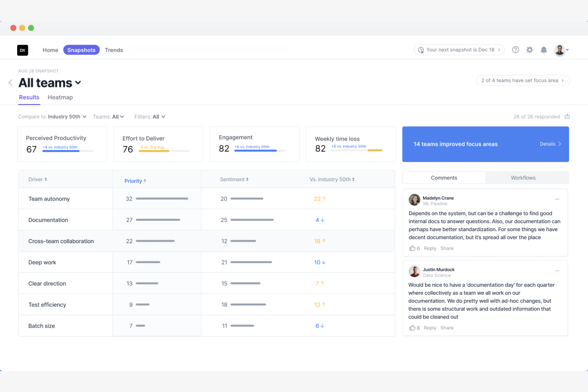The width and height of the screenshot is (588, 392).
Task: Click the DX logo
Action: [23, 50]
